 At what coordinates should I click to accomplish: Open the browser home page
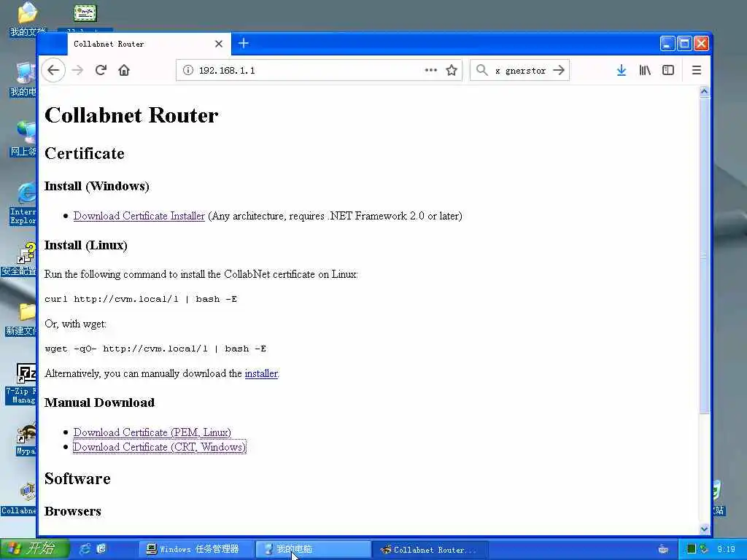click(x=124, y=71)
